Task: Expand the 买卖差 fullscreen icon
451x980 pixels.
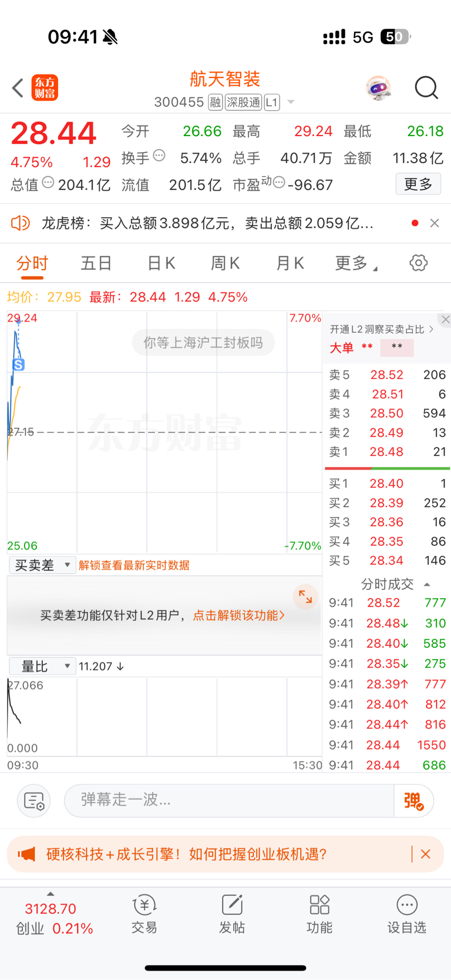Action: (x=305, y=597)
